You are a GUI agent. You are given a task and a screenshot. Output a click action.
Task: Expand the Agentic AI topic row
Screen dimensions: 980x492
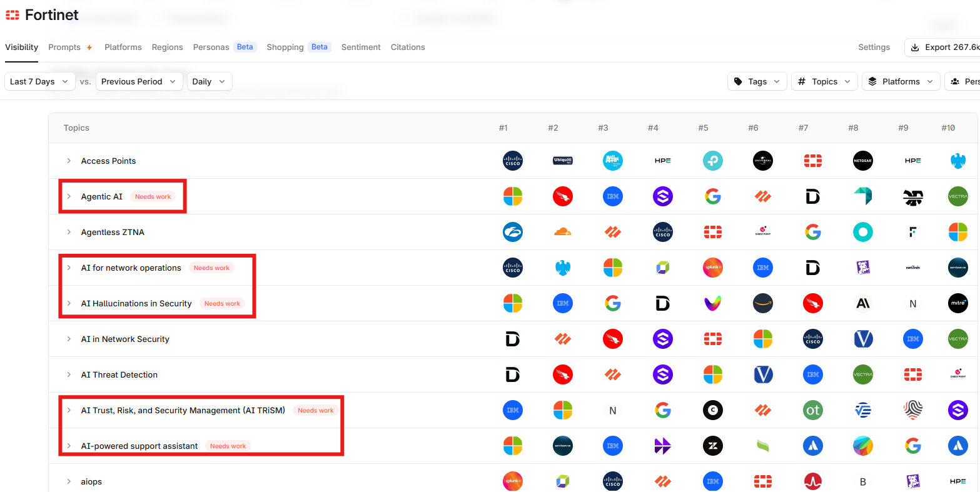69,196
